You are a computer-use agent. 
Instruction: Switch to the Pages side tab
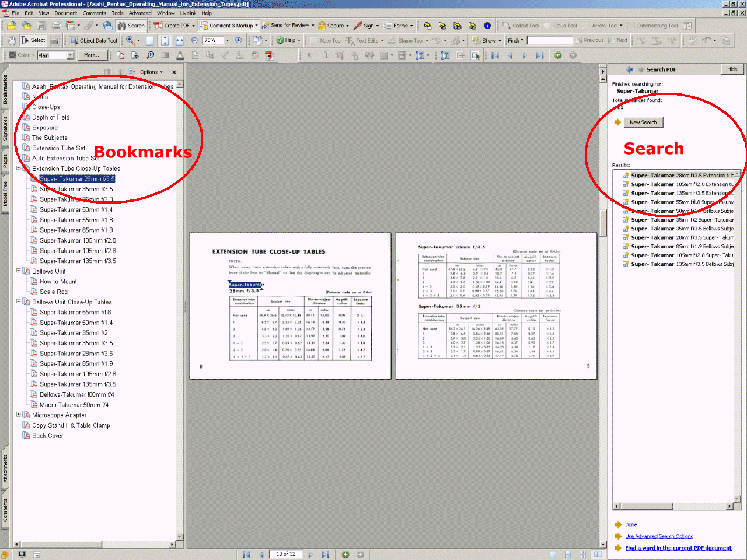(x=5, y=160)
